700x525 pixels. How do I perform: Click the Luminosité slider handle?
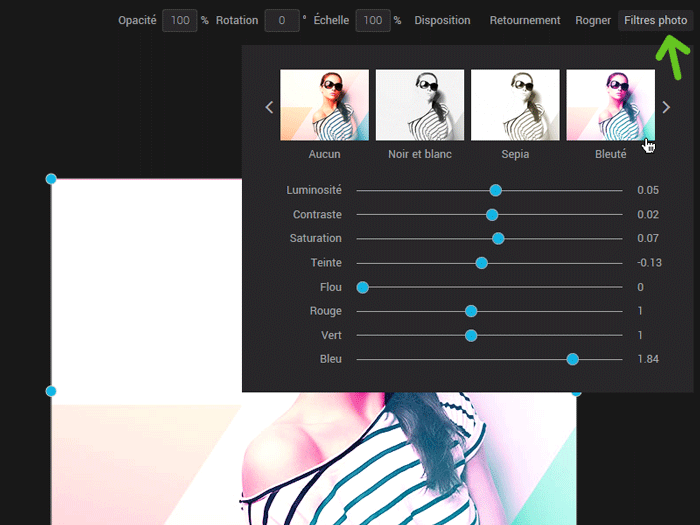495,190
